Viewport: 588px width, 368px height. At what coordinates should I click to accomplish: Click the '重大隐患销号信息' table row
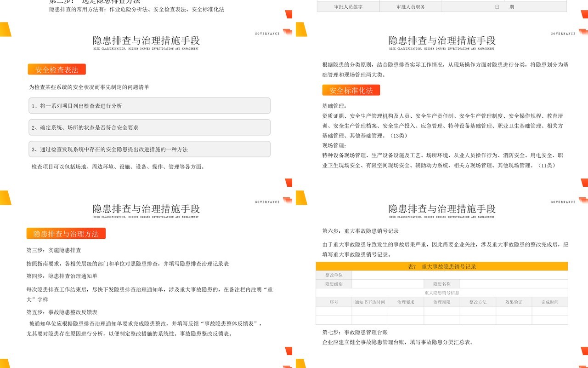pos(442,293)
